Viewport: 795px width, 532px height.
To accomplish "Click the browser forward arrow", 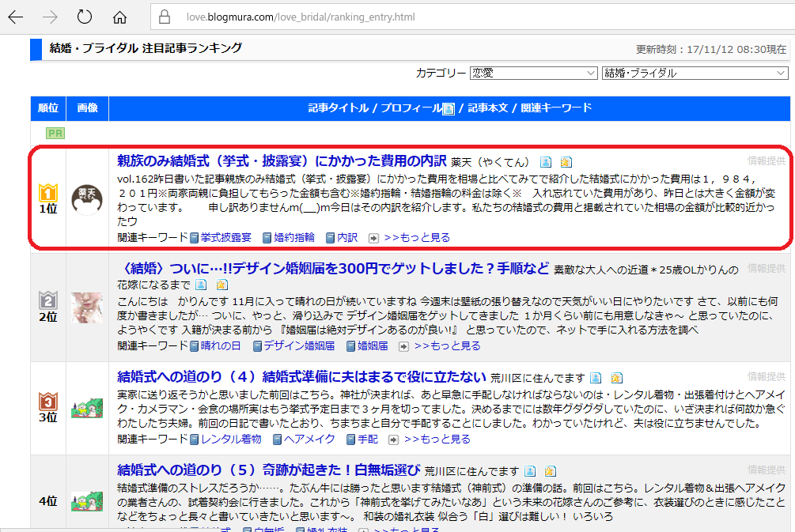I will pos(50,17).
